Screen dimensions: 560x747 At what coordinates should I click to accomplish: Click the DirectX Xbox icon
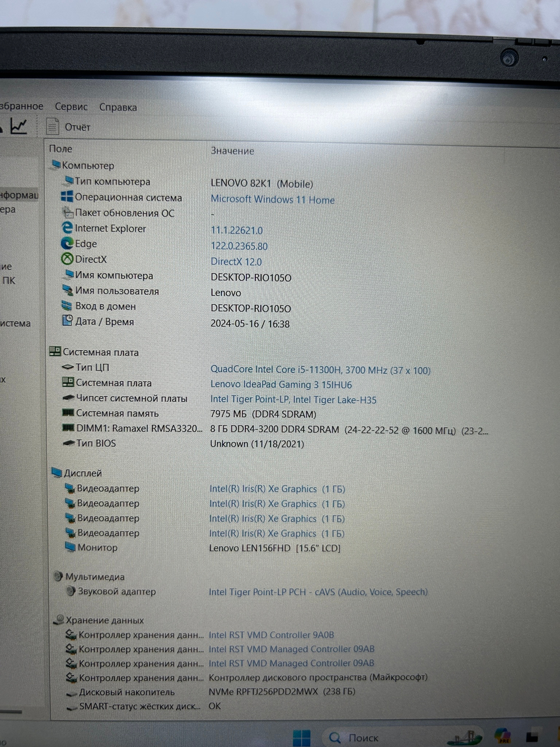tap(67, 259)
